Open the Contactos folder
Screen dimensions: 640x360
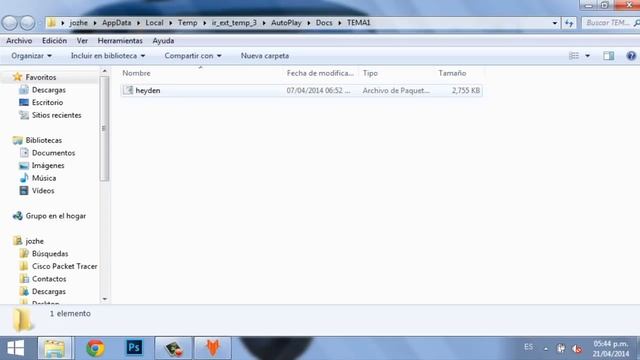[x=49, y=279]
